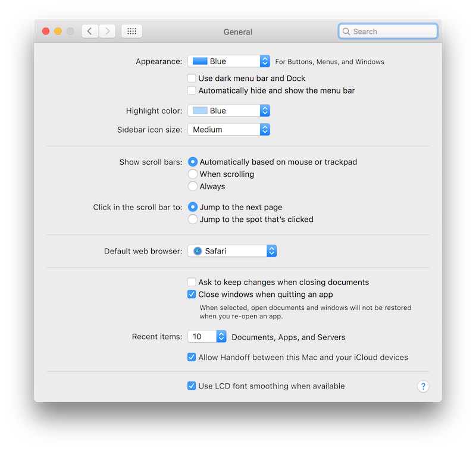
Task: Open the Appearance dropdown
Action: (x=229, y=61)
